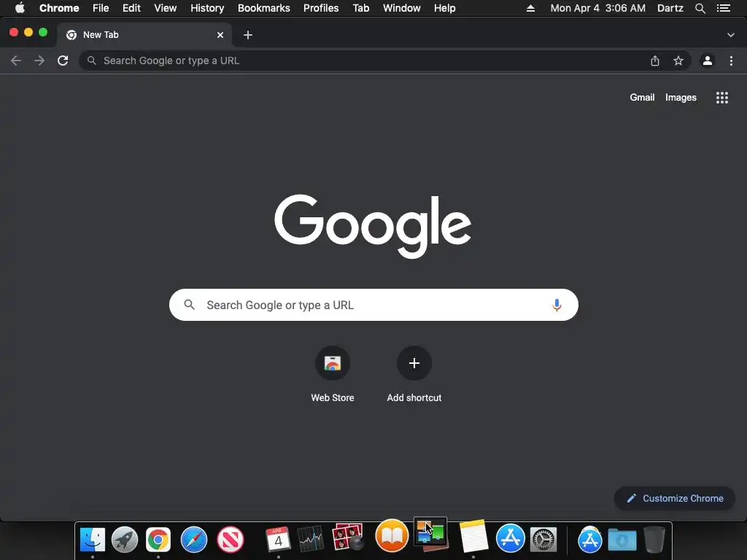Expand the tab search chevron
The height and width of the screenshot is (560, 747).
[731, 35]
